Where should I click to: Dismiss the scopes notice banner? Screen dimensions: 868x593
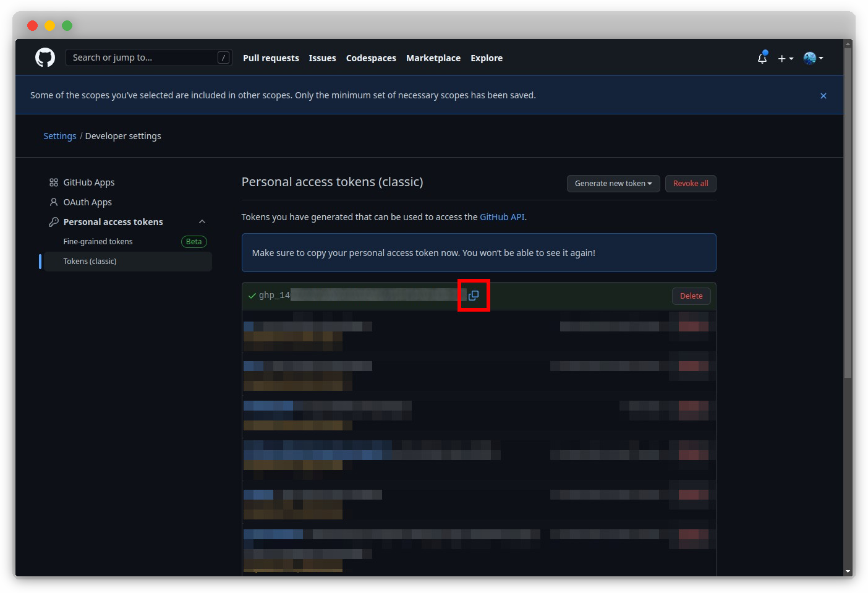(823, 96)
